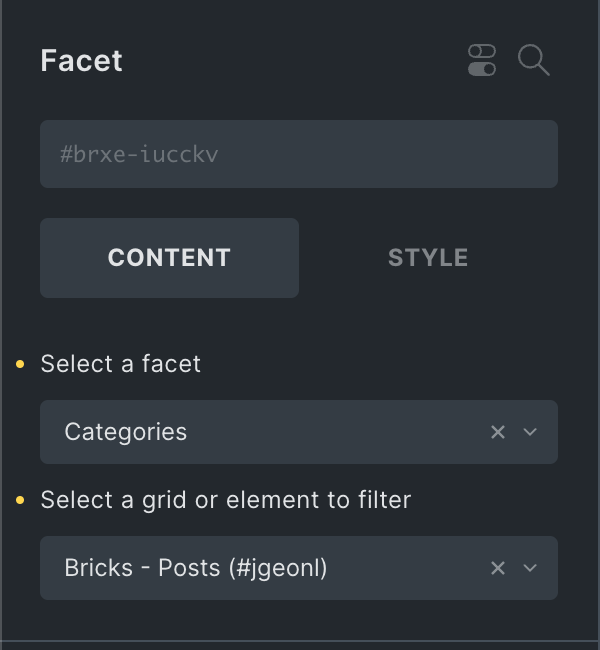The image size is (600, 650).
Task: Click the divider line below the controls
Action: coord(300,641)
